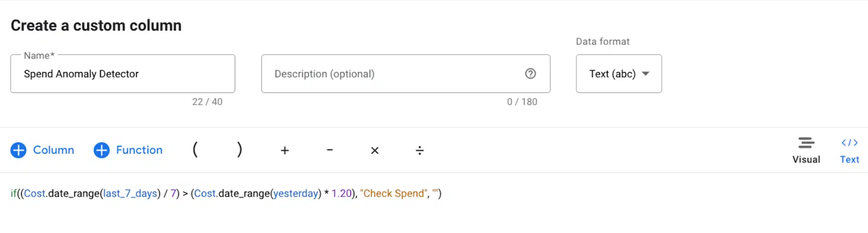The width and height of the screenshot is (868, 233).
Task: Add the plus operator to the formula
Action: [285, 150]
